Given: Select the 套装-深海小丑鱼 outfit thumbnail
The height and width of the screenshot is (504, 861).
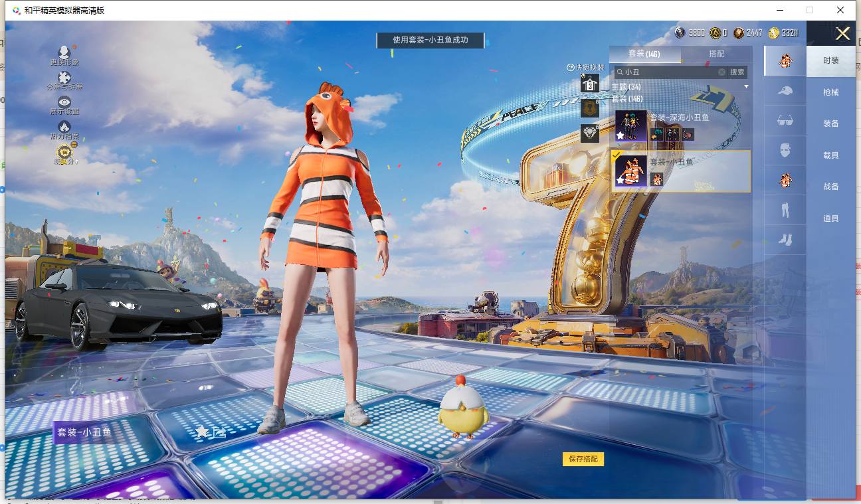Looking at the screenshot, I should (631, 126).
